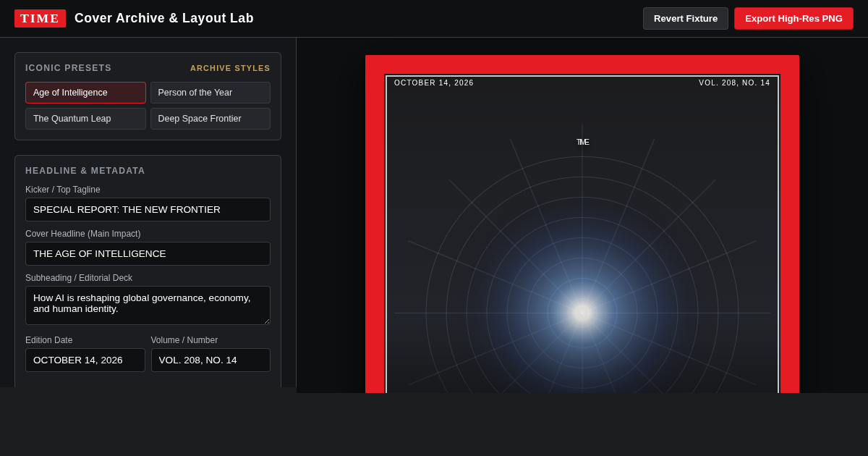Select the Age of Intelligence preset
The height and width of the screenshot is (456, 868).
(x=85, y=93)
